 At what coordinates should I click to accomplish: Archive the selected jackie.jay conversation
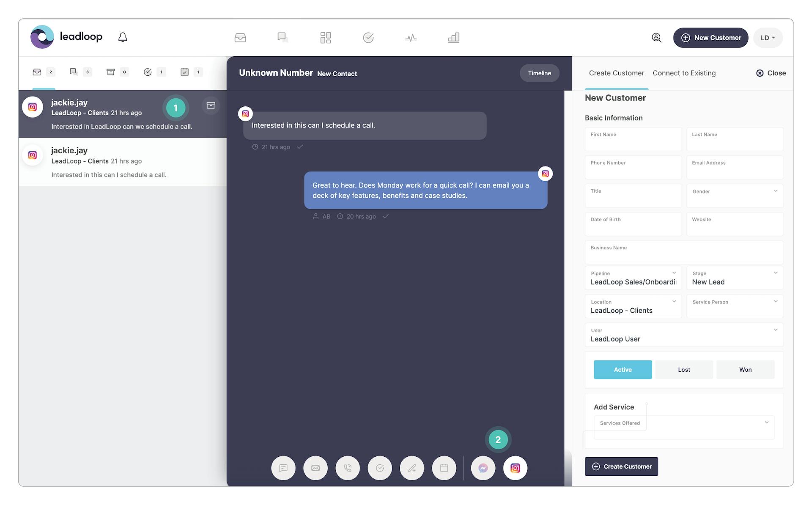[x=211, y=105]
